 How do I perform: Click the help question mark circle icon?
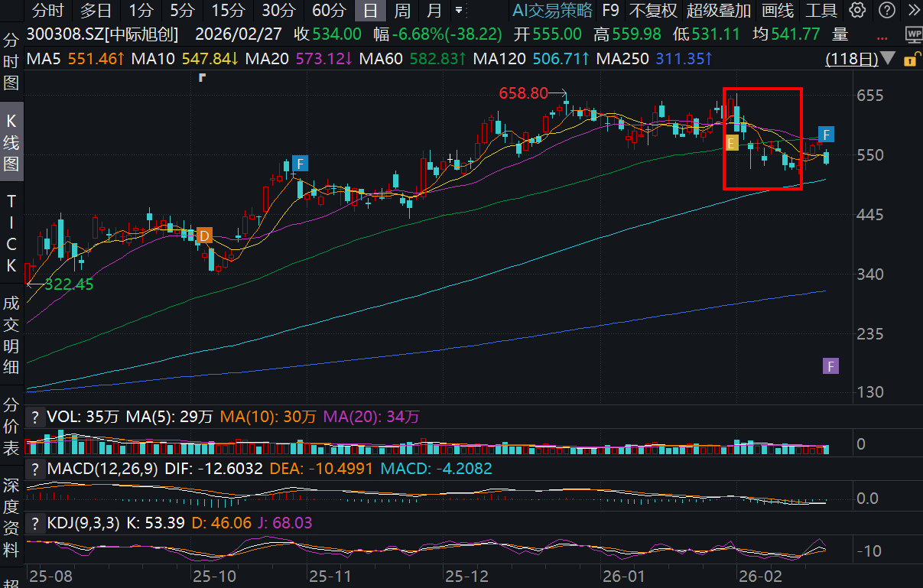[x=886, y=10]
